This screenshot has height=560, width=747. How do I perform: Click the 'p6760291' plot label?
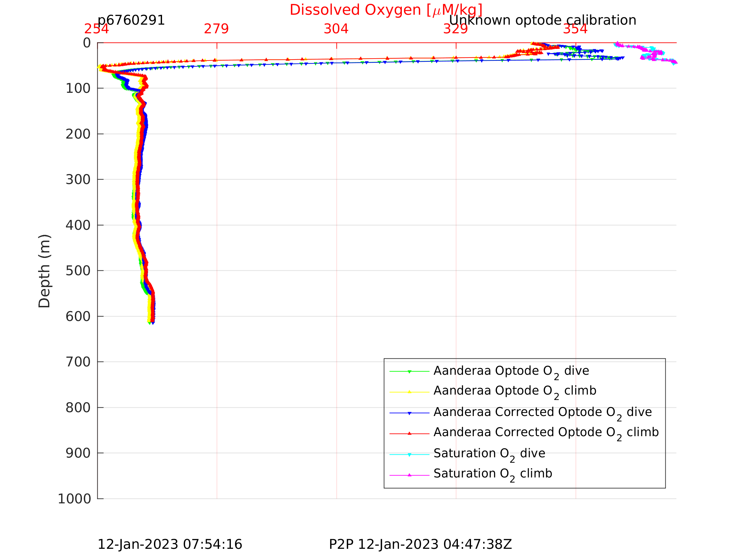[131, 20]
